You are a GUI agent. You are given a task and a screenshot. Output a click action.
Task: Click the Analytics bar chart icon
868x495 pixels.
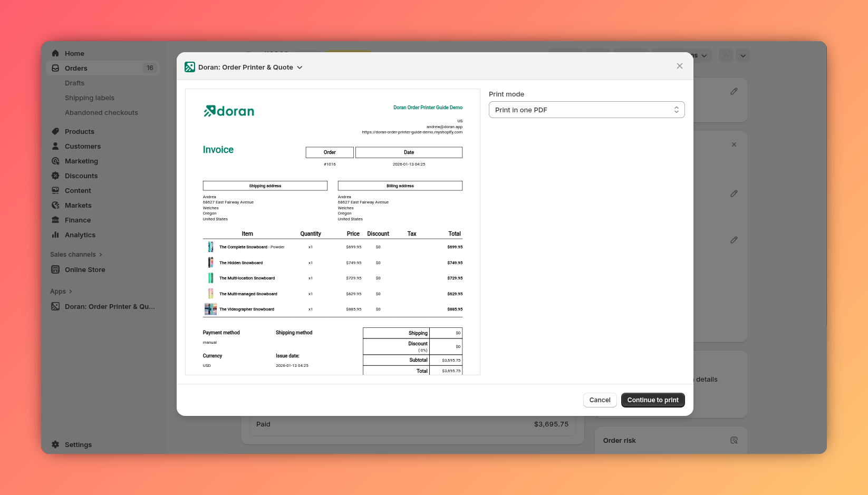pyautogui.click(x=55, y=235)
